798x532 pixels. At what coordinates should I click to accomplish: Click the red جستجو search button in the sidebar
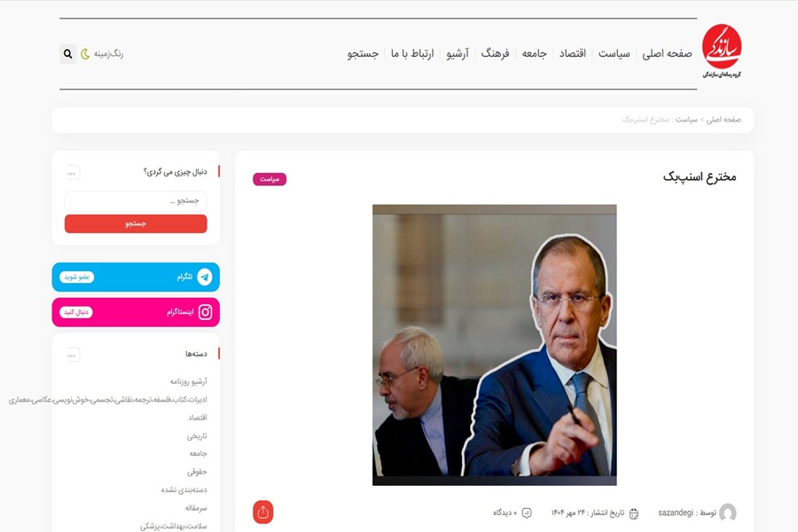click(x=136, y=224)
